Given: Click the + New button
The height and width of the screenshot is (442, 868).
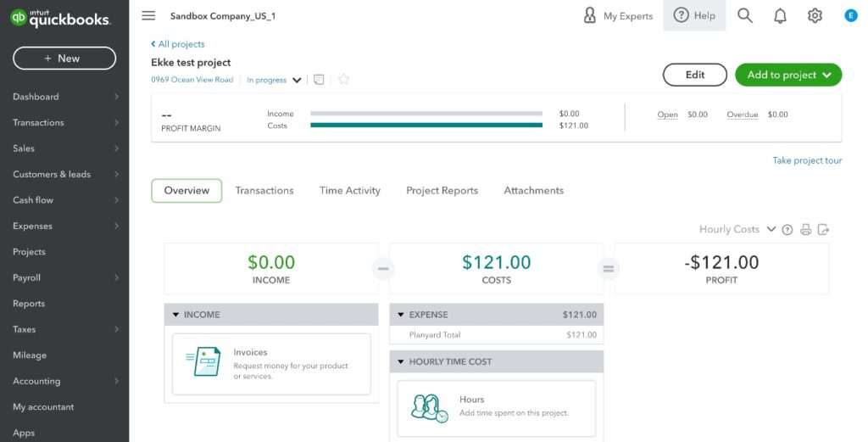Looking at the screenshot, I should point(64,59).
